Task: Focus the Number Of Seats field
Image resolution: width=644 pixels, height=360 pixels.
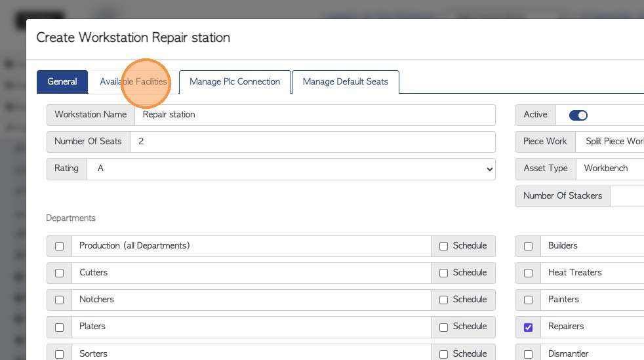Action: (312, 142)
